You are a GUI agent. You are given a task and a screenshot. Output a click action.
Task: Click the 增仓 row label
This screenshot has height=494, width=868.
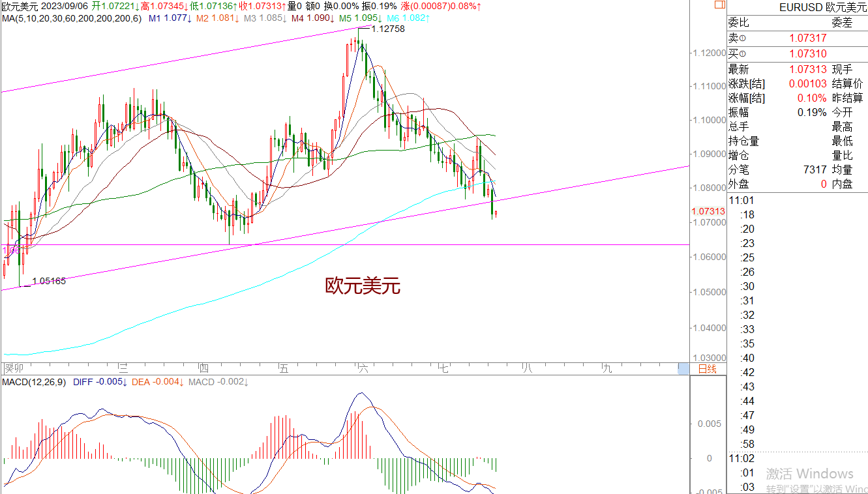[739, 155]
